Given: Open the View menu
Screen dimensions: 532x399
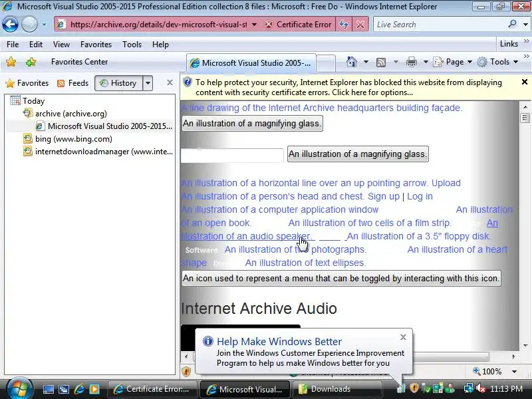Looking at the screenshot, I should tap(61, 45).
